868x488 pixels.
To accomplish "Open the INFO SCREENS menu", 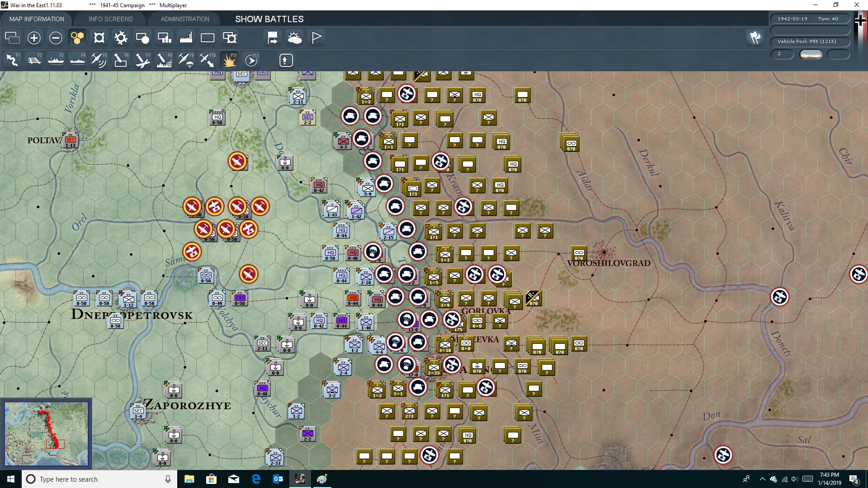I will [110, 19].
